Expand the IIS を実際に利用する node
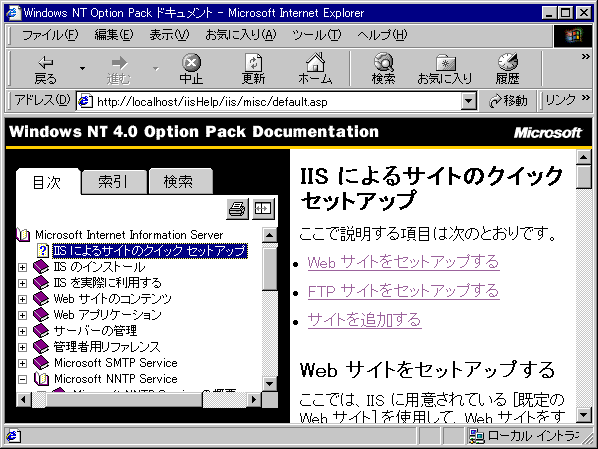 [x=23, y=283]
